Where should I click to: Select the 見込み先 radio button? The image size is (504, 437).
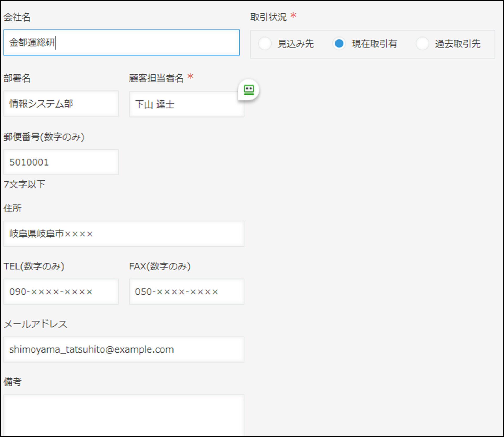coord(265,44)
